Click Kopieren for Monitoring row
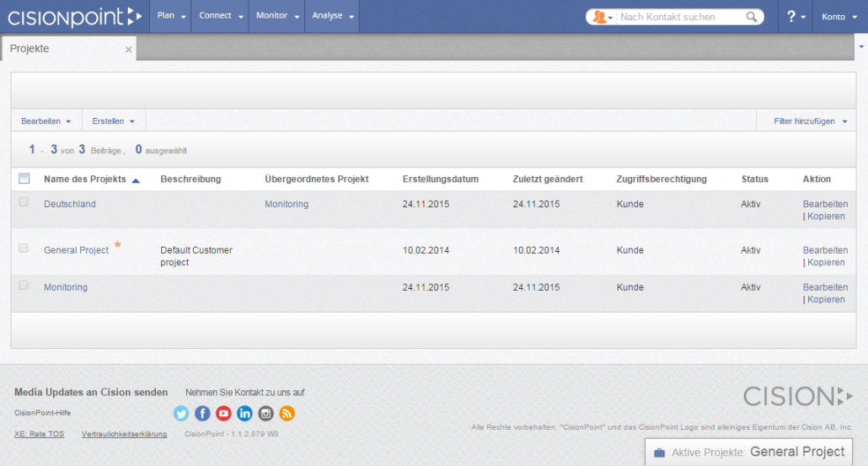 pyautogui.click(x=826, y=299)
